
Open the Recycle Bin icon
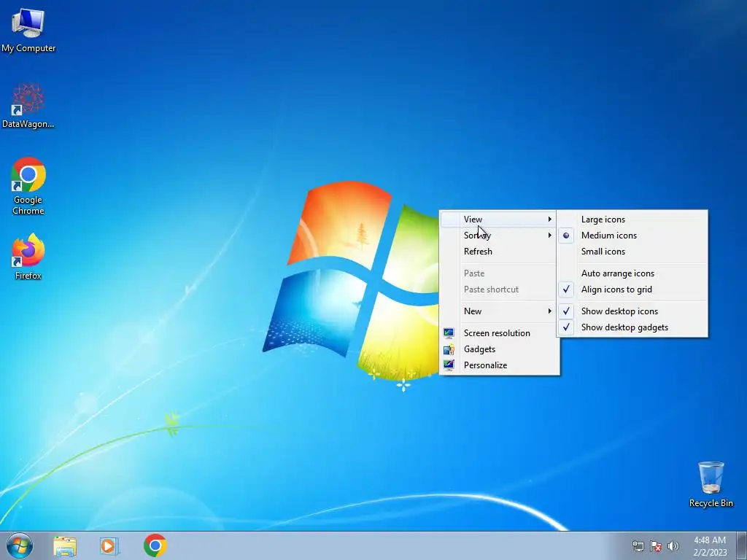tap(711, 484)
